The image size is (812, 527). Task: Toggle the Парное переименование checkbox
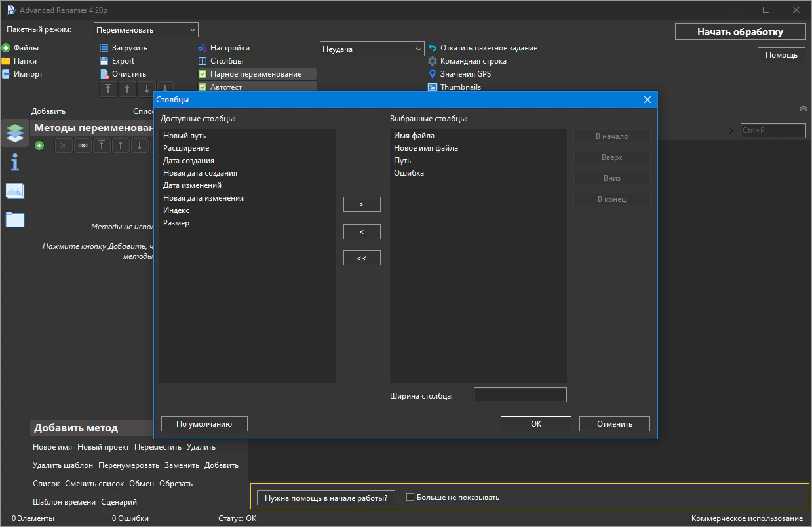point(203,74)
